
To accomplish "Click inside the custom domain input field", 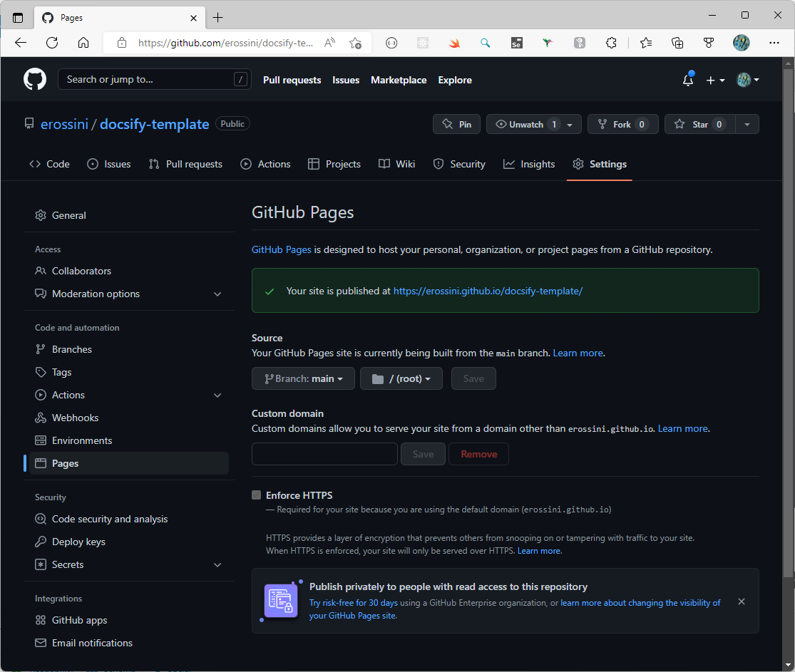I will click(x=324, y=454).
